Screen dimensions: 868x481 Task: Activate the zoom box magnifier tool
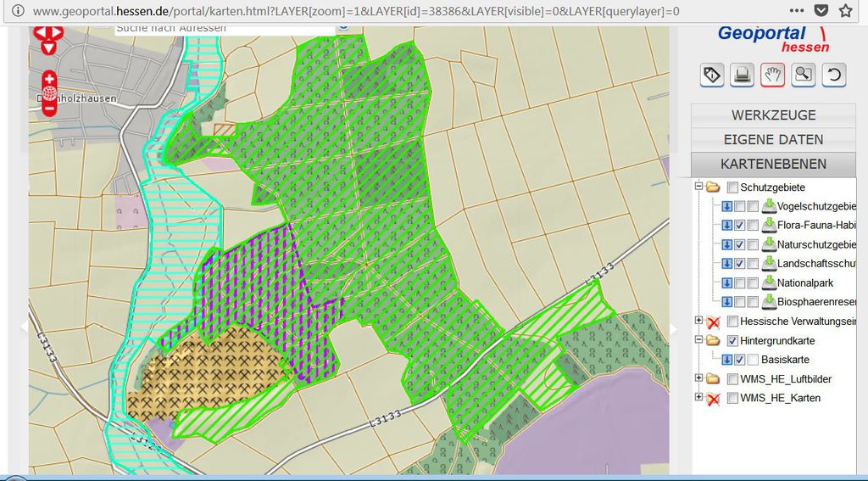(803, 75)
